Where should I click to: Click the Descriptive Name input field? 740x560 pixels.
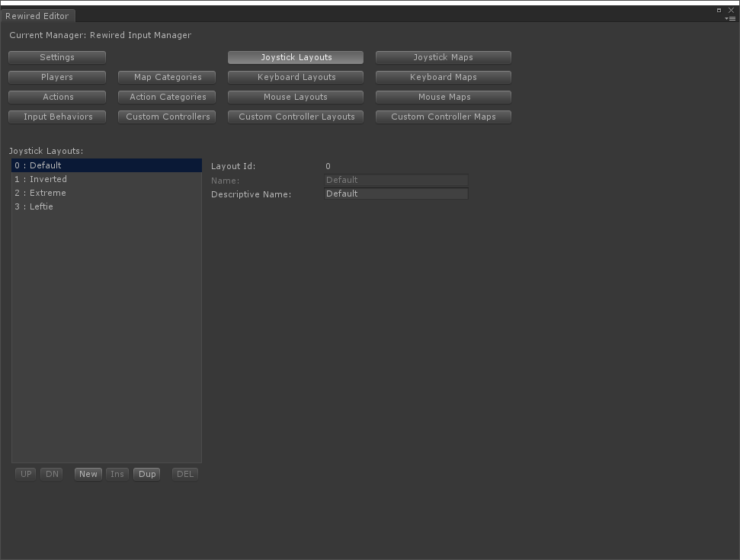pos(396,194)
